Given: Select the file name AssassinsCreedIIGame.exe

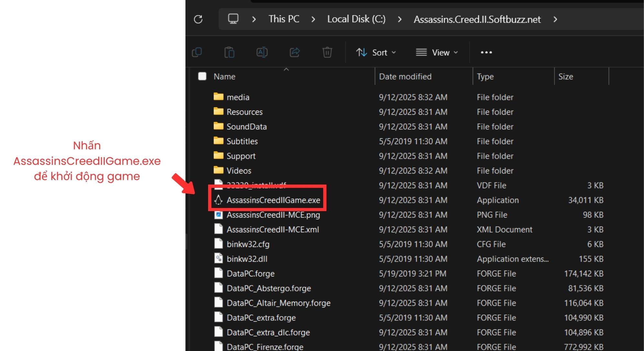Looking at the screenshot, I should click(273, 200).
